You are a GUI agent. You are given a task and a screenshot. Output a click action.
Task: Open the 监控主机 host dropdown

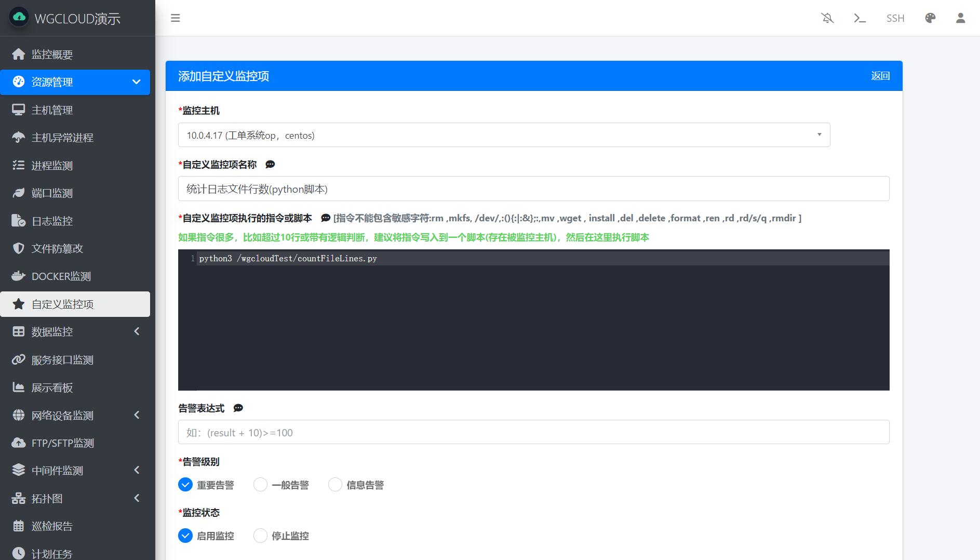504,135
